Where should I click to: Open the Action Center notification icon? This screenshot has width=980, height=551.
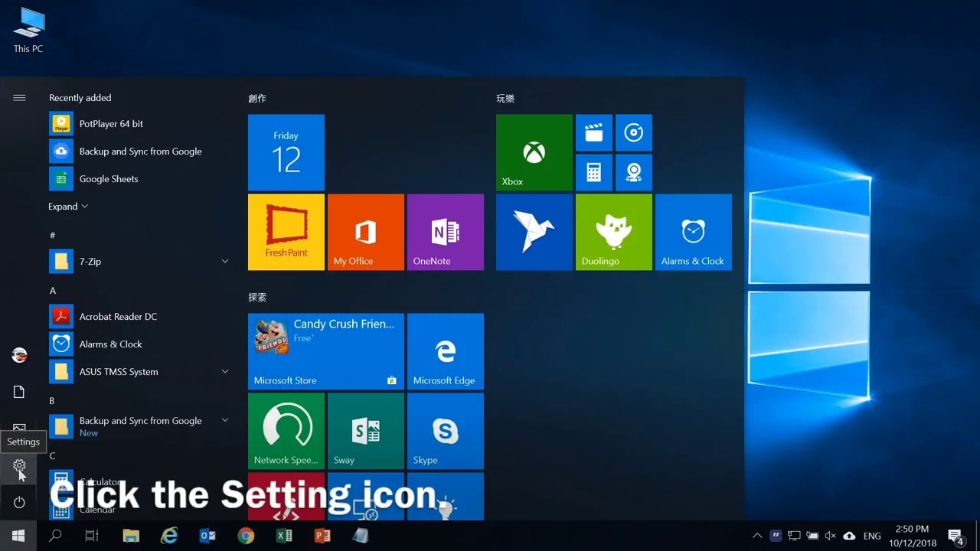955,536
